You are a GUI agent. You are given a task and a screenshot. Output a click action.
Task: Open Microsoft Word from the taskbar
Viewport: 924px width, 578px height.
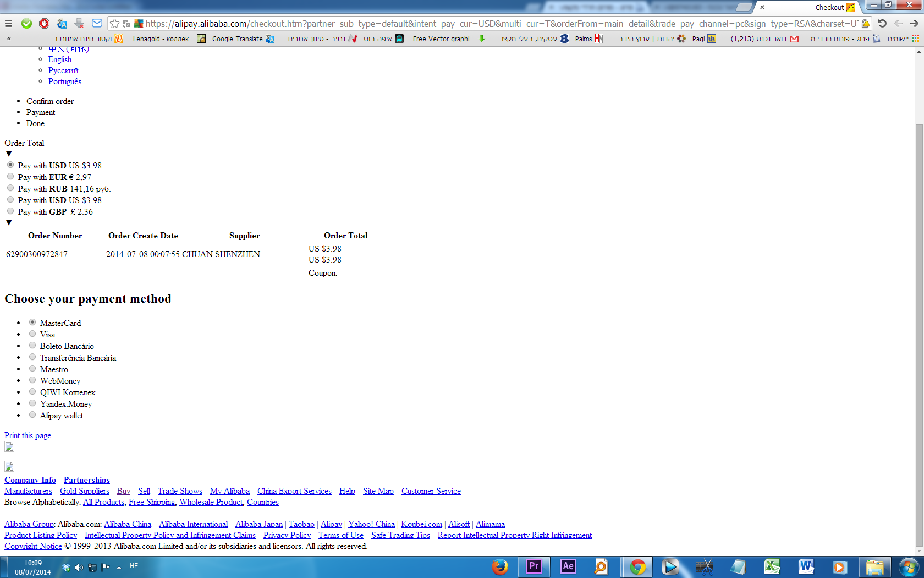pyautogui.click(x=806, y=566)
